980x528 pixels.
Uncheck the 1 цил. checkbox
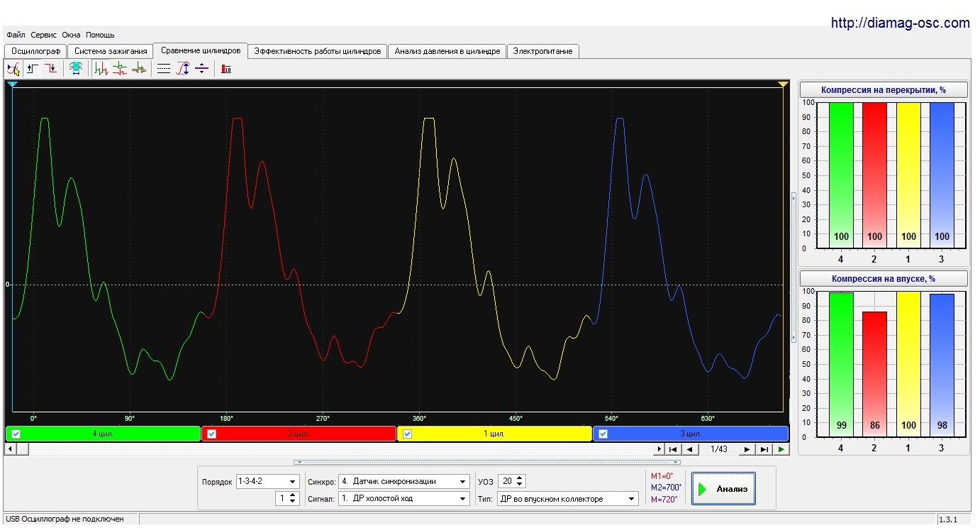coord(407,434)
